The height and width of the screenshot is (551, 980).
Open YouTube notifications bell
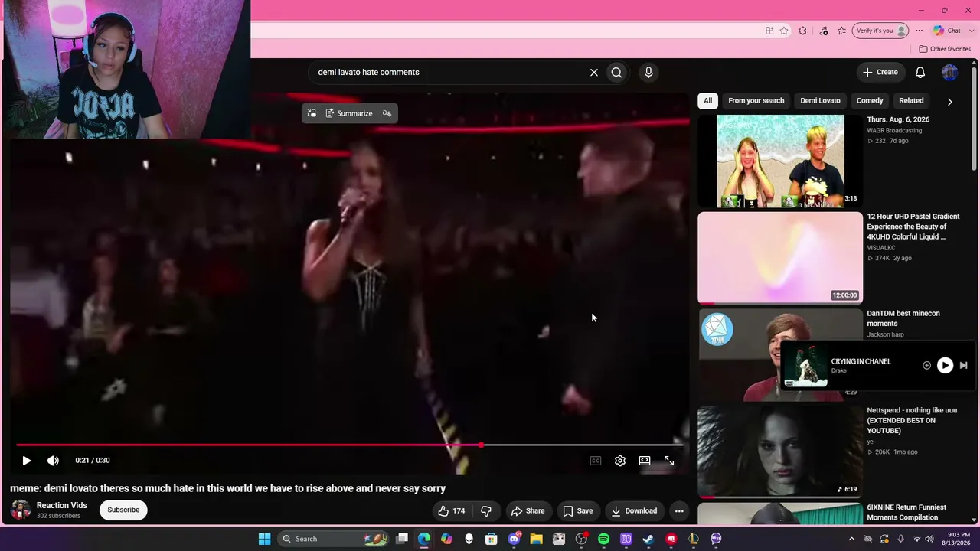(x=920, y=73)
